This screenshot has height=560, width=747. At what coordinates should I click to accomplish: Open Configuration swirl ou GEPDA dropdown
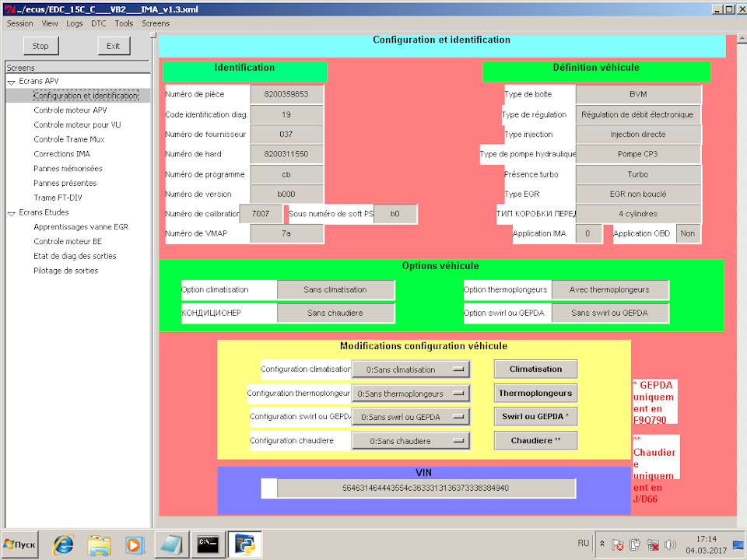click(x=411, y=417)
